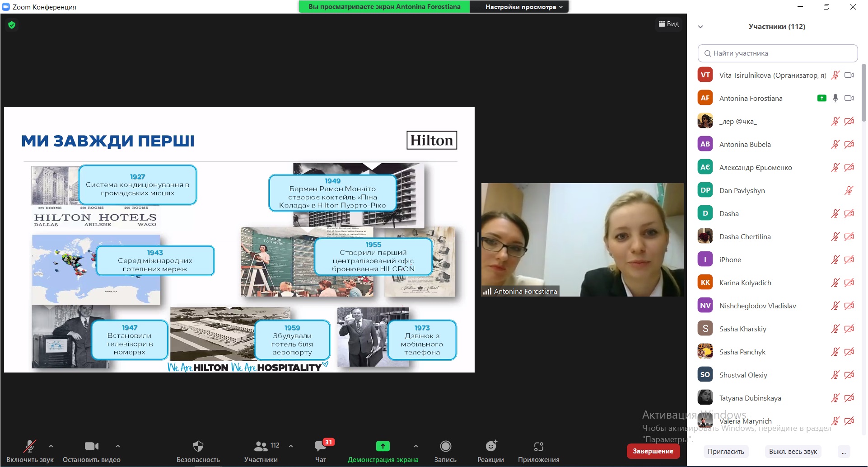This screenshot has height=467, width=868.
Task: Switch layout using Вид button
Action: click(668, 24)
